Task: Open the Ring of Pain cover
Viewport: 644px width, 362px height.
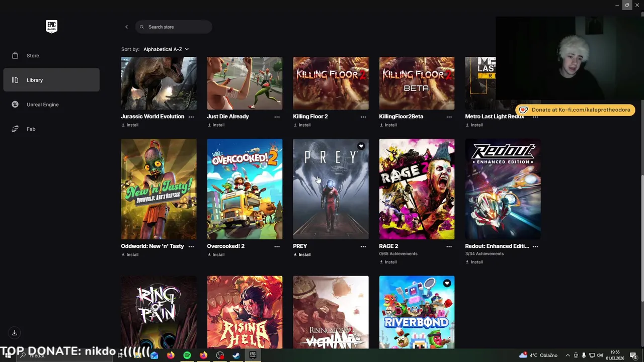Action: [x=158, y=312]
